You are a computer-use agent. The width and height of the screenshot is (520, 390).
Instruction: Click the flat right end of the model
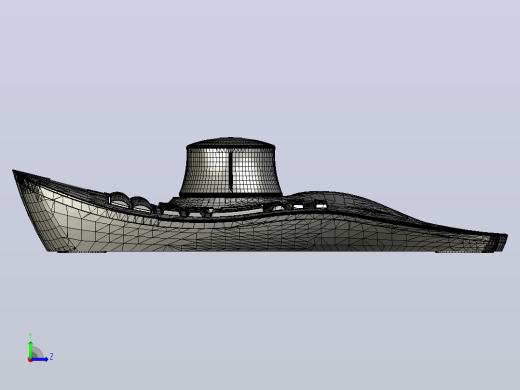(501, 242)
